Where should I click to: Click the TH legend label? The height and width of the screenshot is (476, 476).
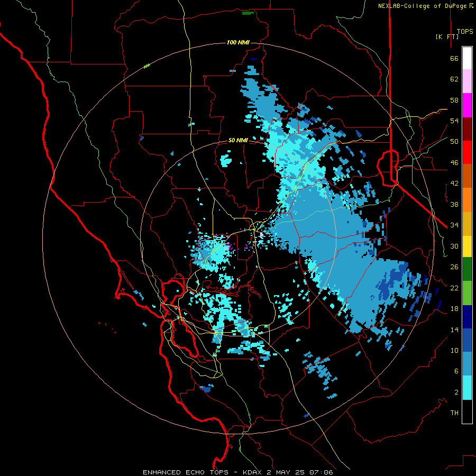pos(454,413)
